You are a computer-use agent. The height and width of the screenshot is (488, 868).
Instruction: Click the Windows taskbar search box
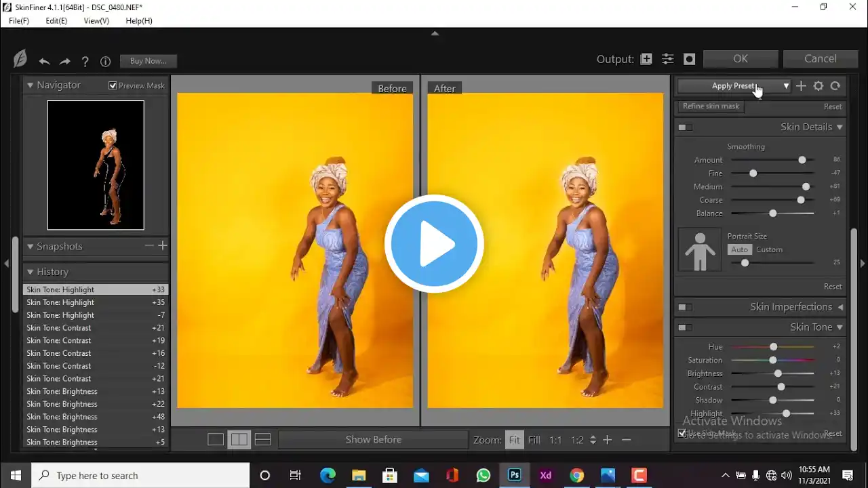[140, 475]
